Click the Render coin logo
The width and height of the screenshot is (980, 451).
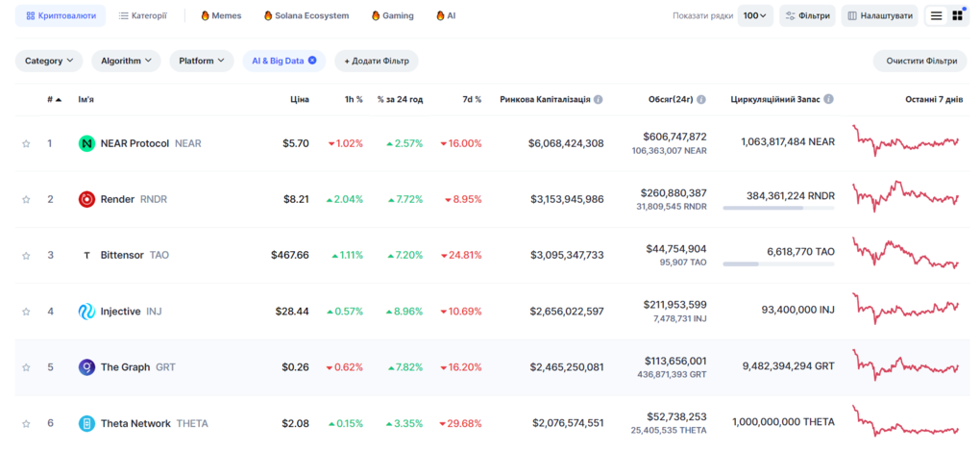tap(86, 199)
